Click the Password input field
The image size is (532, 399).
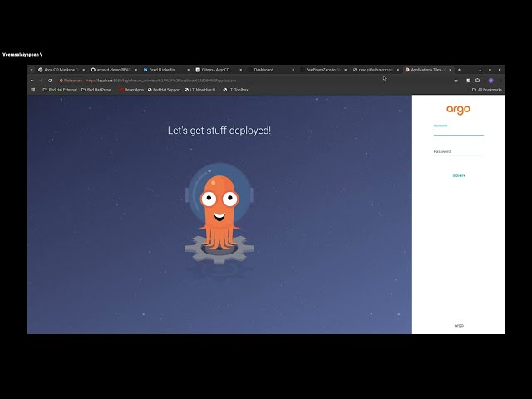click(458, 151)
